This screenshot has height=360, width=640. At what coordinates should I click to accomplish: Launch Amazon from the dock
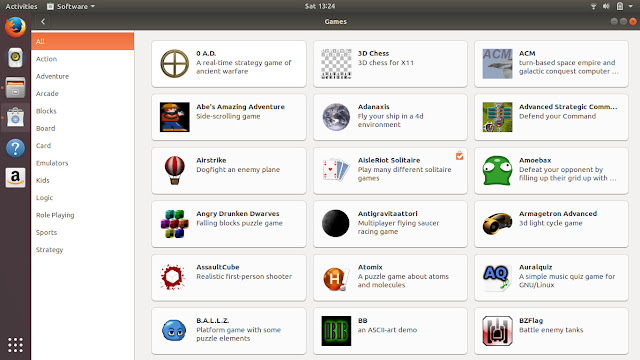(15, 178)
